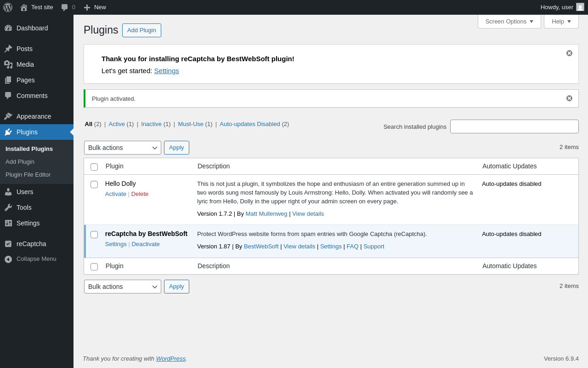Open the Dashboard icon in sidebar
The height and width of the screenshot is (368, 588).
(x=8, y=28)
